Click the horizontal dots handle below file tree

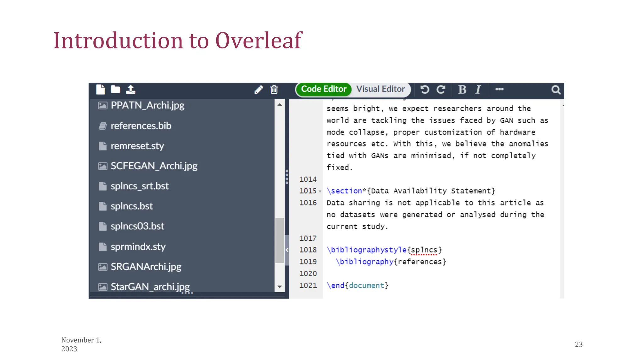pyautogui.click(x=187, y=293)
